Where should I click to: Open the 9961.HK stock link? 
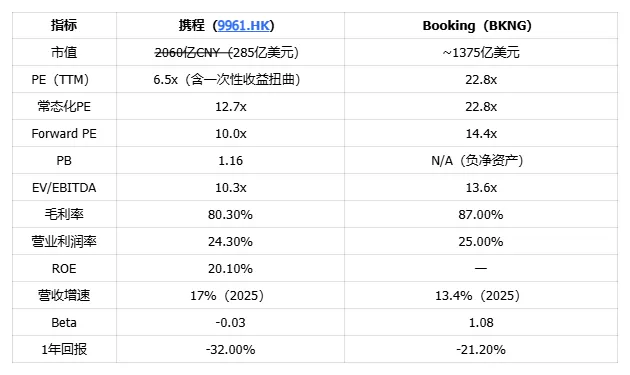coord(243,26)
